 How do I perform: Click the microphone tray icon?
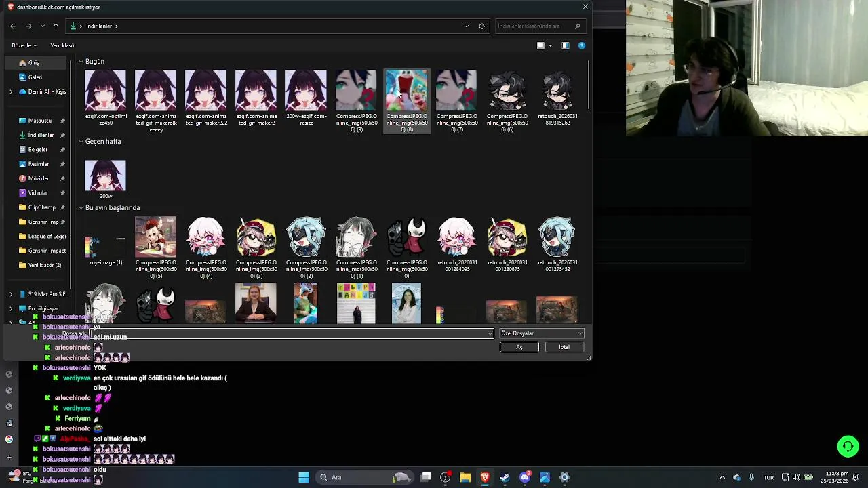[x=752, y=477]
